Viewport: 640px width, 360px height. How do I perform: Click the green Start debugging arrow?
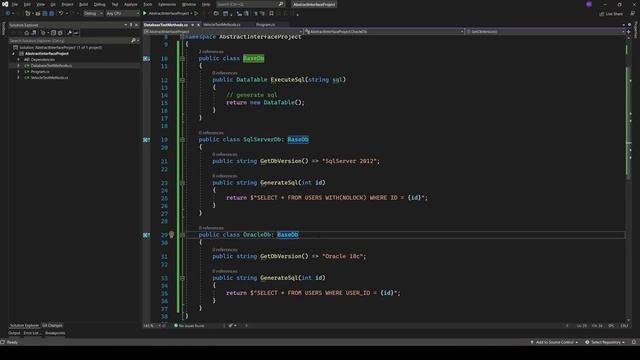click(x=144, y=13)
